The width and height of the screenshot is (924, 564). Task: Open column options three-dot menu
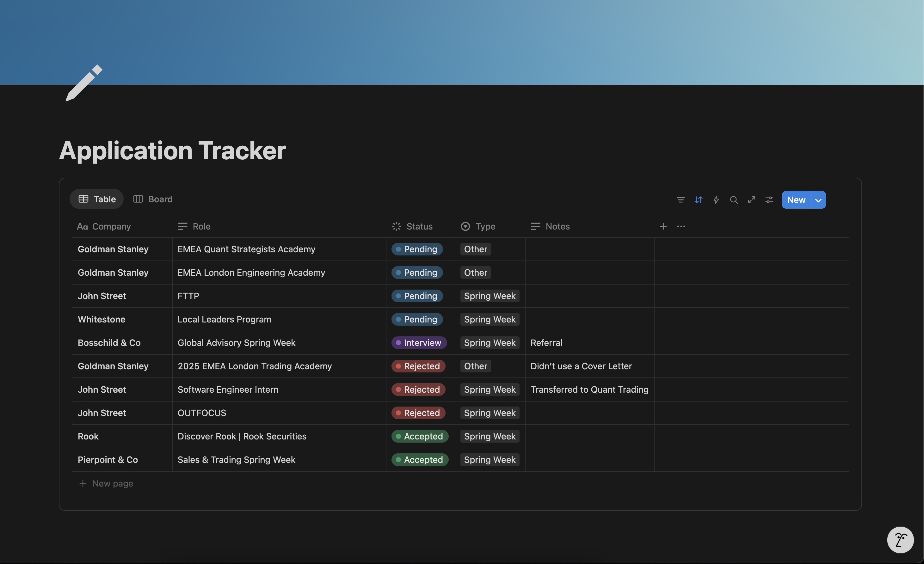[681, 226]
